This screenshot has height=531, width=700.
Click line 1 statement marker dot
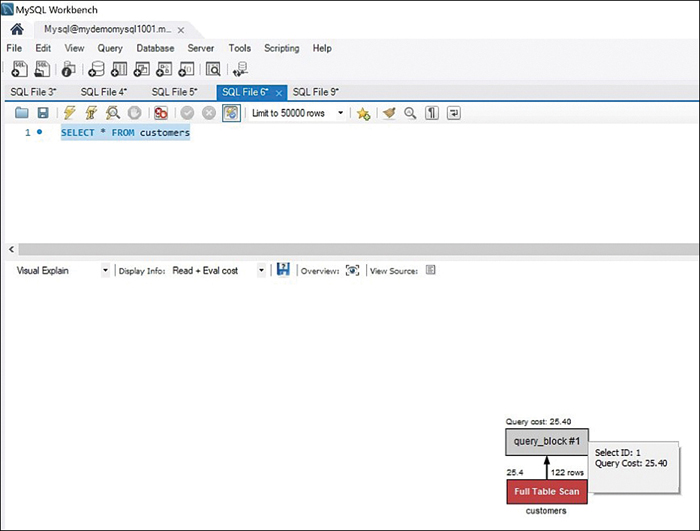click(x=39, y=132)
